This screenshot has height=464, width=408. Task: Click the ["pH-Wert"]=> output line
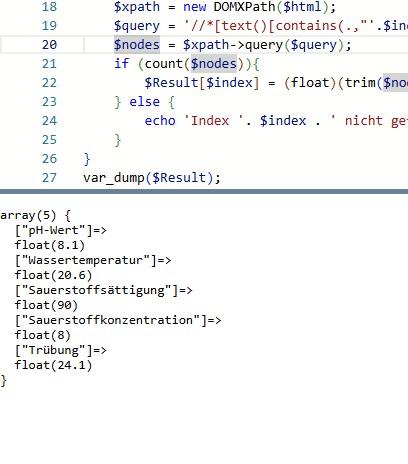(61, 230)
